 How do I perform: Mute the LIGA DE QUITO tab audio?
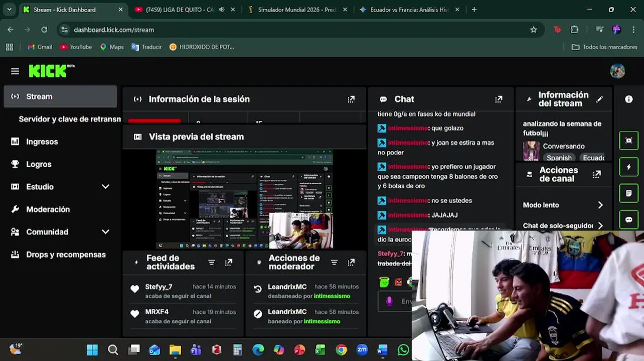tap(222, 10)
